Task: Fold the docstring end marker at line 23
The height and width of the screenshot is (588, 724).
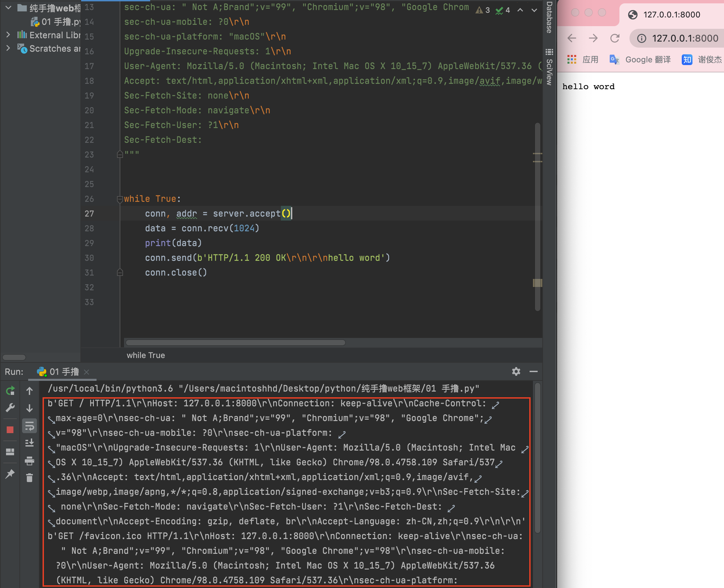Action: coord(120,155)
